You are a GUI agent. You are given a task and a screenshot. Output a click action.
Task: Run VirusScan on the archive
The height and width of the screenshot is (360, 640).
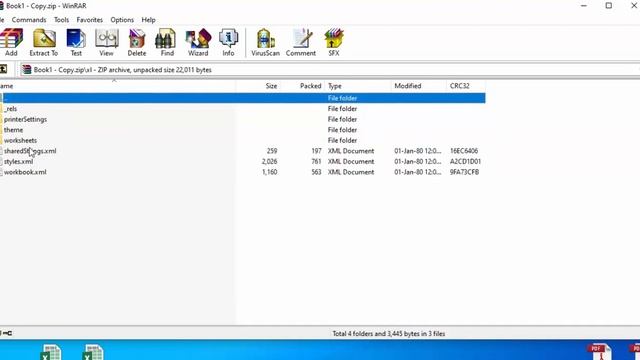click(x=265, y=42)
